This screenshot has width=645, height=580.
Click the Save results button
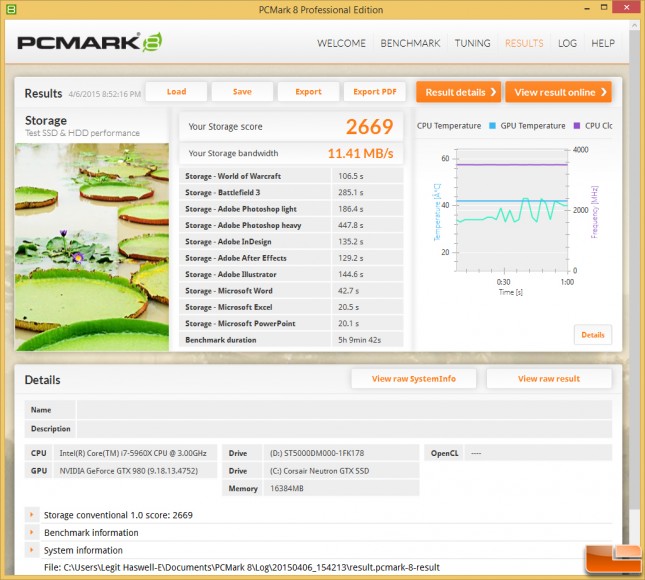click(242, 92)
